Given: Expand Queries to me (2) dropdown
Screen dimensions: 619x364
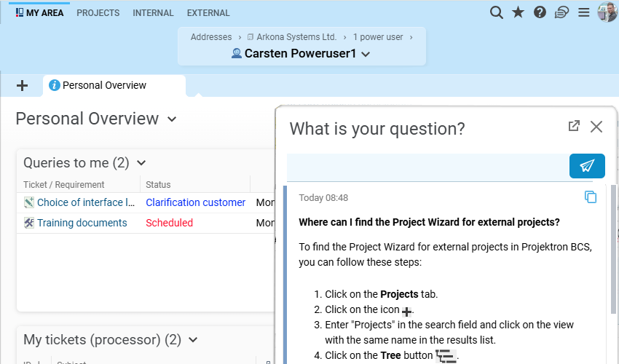Looking at the screenshot, I should click(x=141, y=162).
